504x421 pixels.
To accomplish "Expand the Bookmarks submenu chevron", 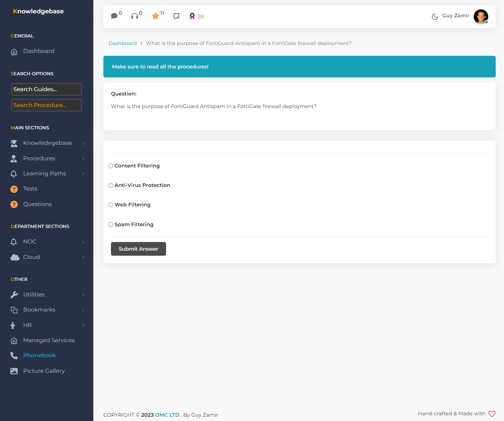I will click(x=83, y=310).
